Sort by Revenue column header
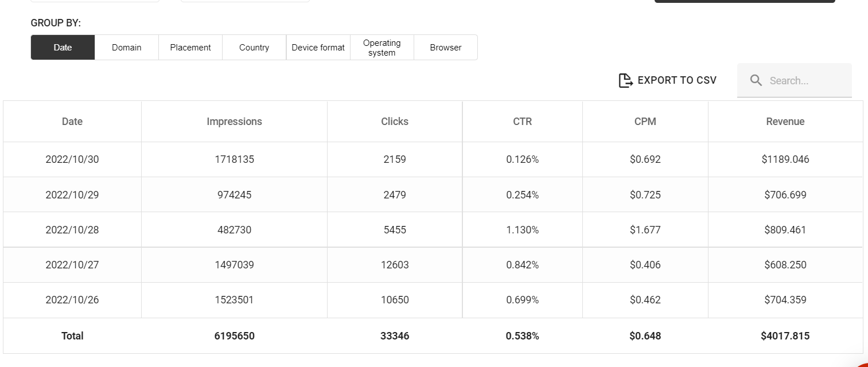Image resolution: width=868 pixels, height=367 pixels. tap(785, 122)
